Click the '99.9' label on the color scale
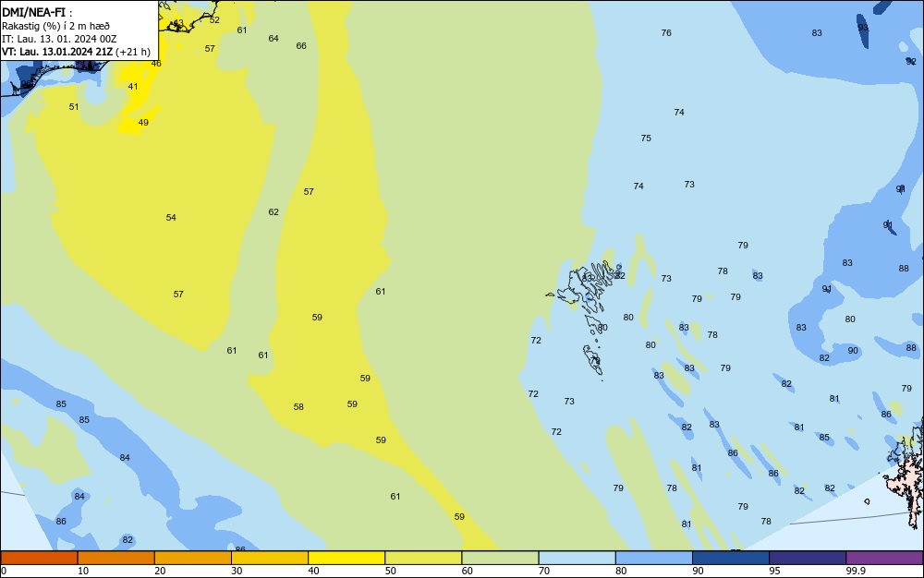 856,571
